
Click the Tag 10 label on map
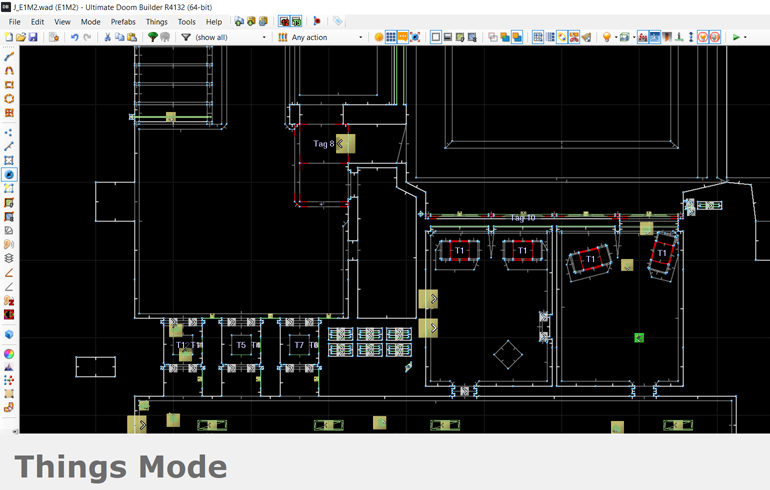coord(523,218)
